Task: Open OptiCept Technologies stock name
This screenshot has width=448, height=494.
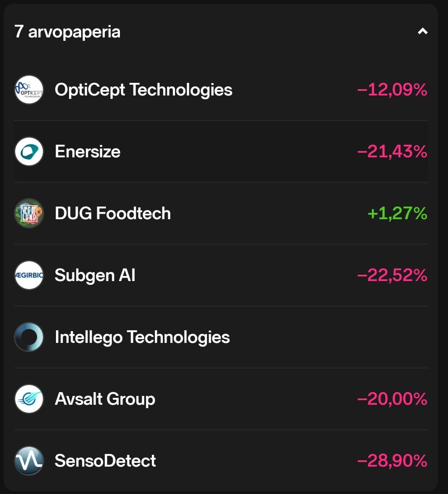Action: pyautogui.click(x=143, y=90)
